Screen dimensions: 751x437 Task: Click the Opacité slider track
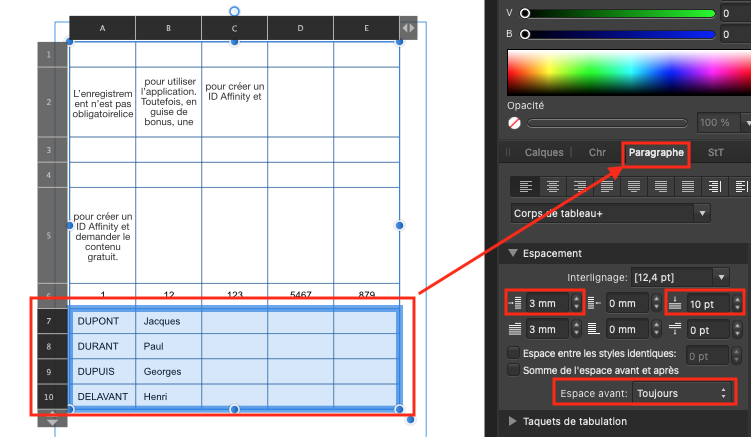pos(607,123)
